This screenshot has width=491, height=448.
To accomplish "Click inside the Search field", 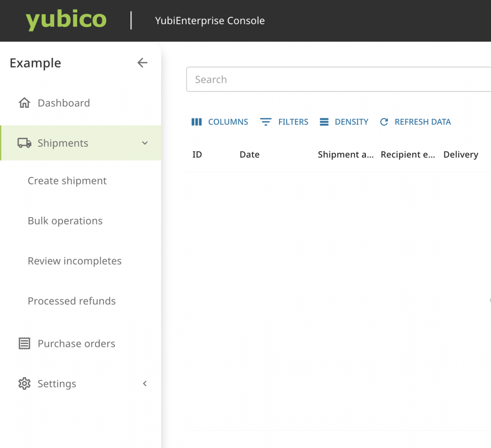I will point(336,80).
